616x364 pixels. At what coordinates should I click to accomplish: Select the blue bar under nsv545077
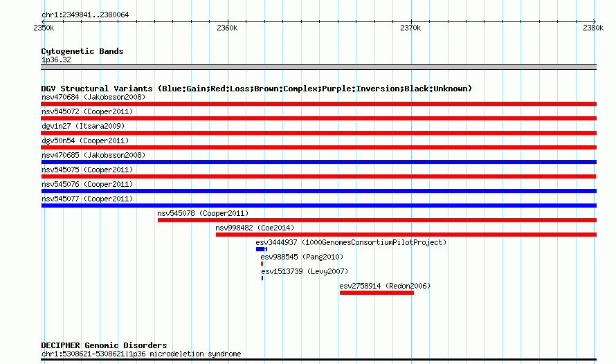point(318,206)
